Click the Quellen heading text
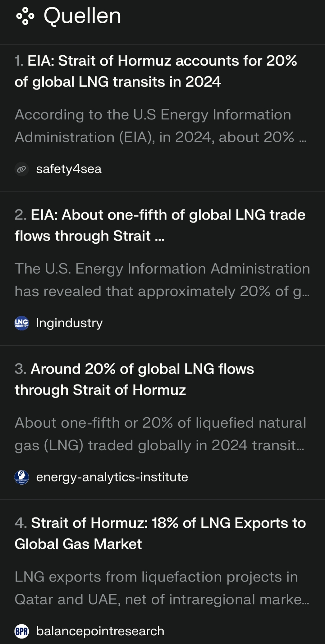The width and height of the screenshot is (325, 644). [82, 16]
